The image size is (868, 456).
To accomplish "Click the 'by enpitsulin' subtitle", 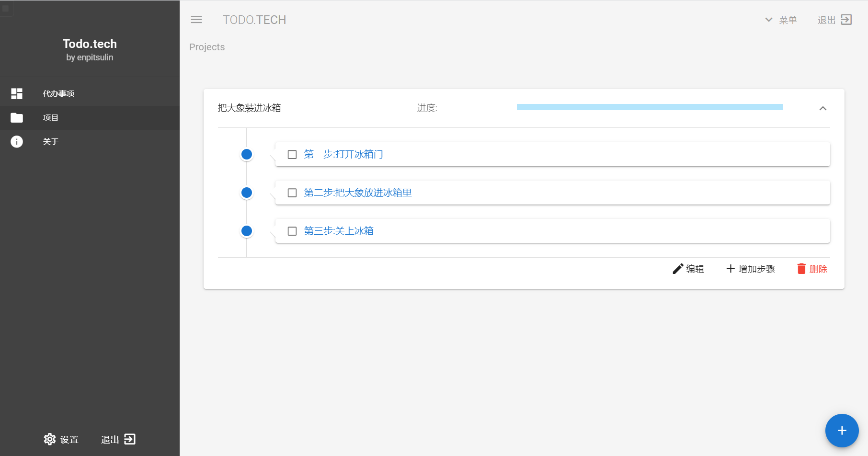I will 90,57.
